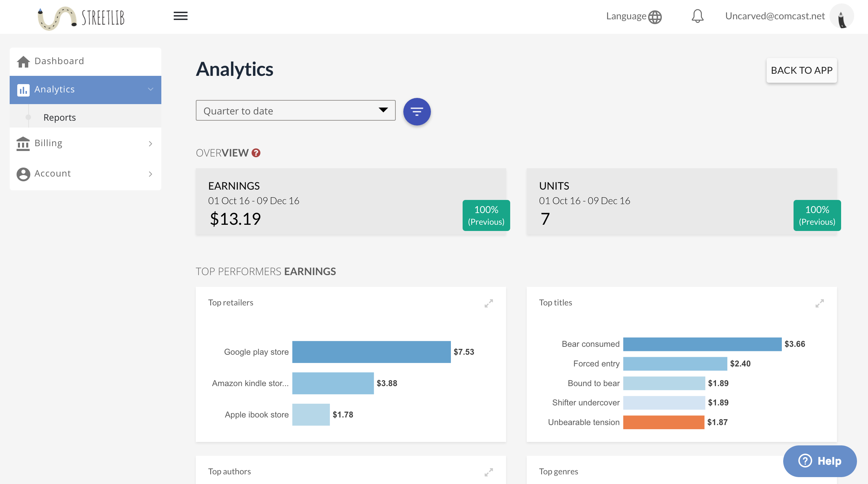Click the Bear consumed bar

coord(702,344)
